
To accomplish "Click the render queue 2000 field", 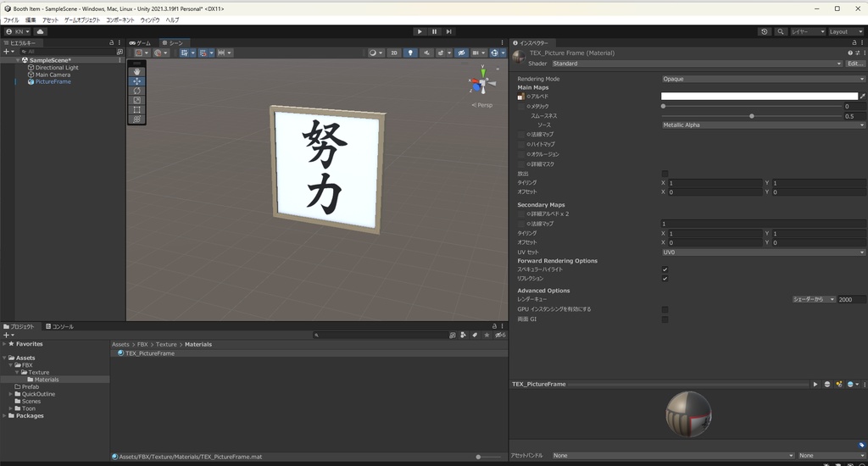I will (x=851, y=299).
